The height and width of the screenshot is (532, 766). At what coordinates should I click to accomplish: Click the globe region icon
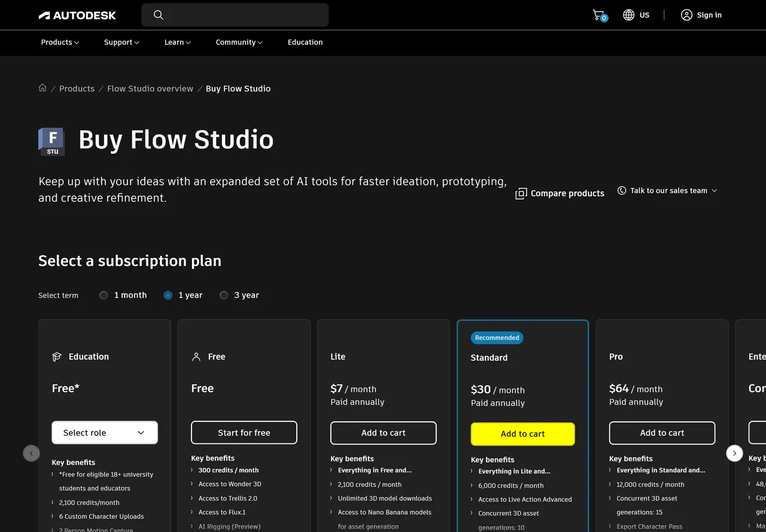pos(628,15)
